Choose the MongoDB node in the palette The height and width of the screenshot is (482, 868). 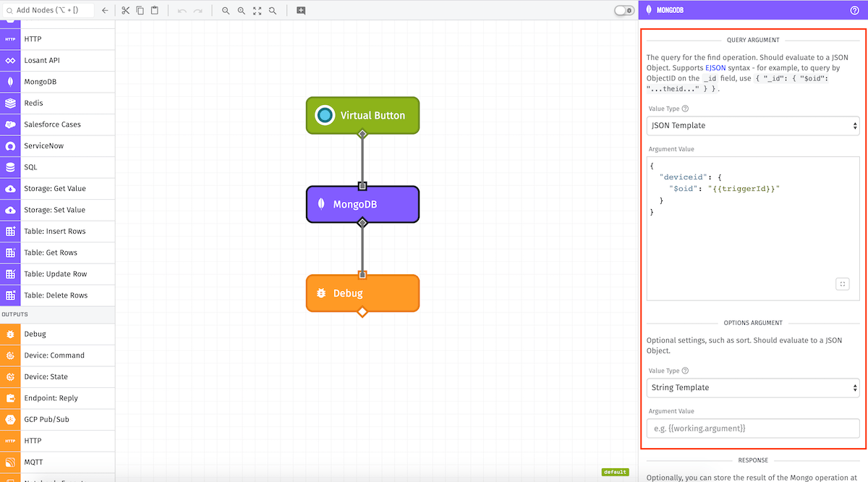tap(58, 82)
